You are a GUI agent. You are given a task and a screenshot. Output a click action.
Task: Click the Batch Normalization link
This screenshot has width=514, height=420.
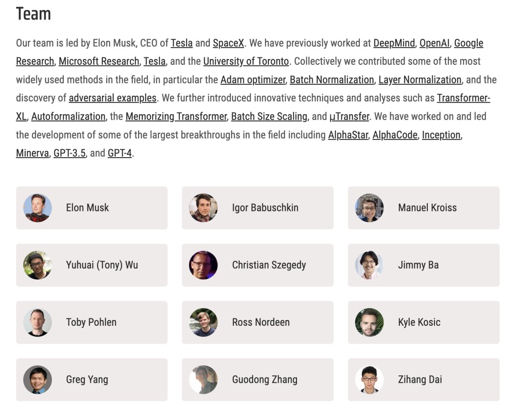[332, 80]
